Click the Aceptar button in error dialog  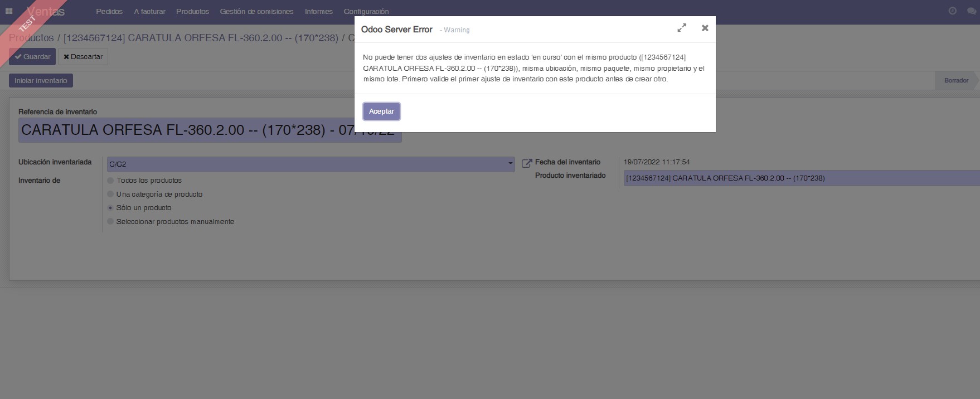click(x=381, y=111)
